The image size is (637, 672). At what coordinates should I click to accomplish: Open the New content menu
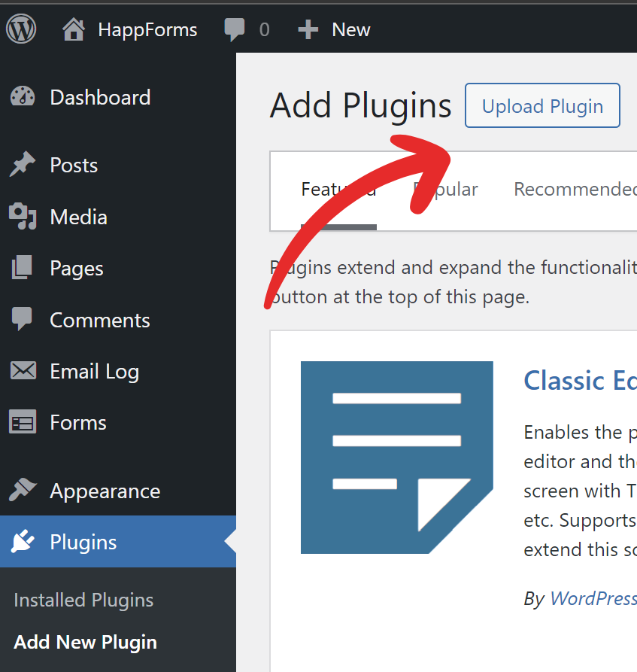[x=351, y=30]
